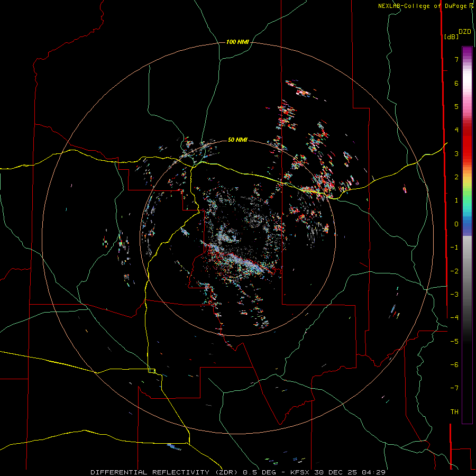The height and width of the screenshot is (476, 476).
Task: Click the -3 label on color scale
Action: click(454, 294)
